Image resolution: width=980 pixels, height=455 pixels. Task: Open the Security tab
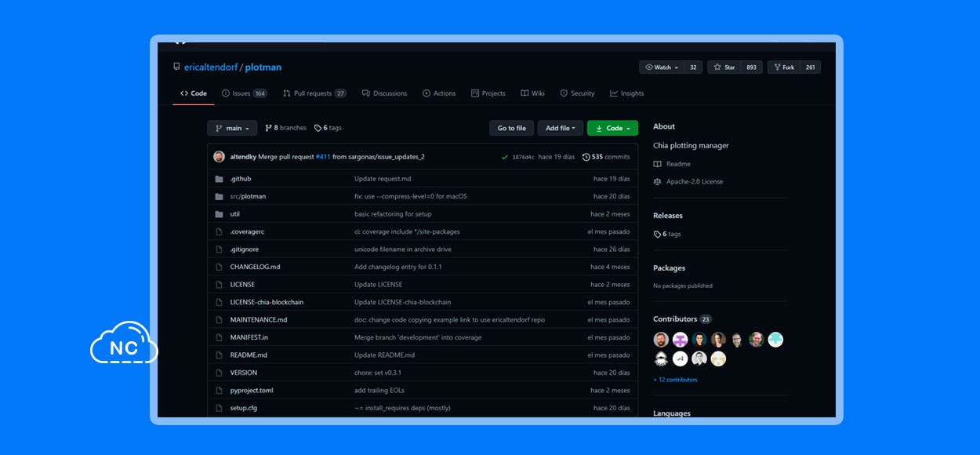[x=577, y=93]
